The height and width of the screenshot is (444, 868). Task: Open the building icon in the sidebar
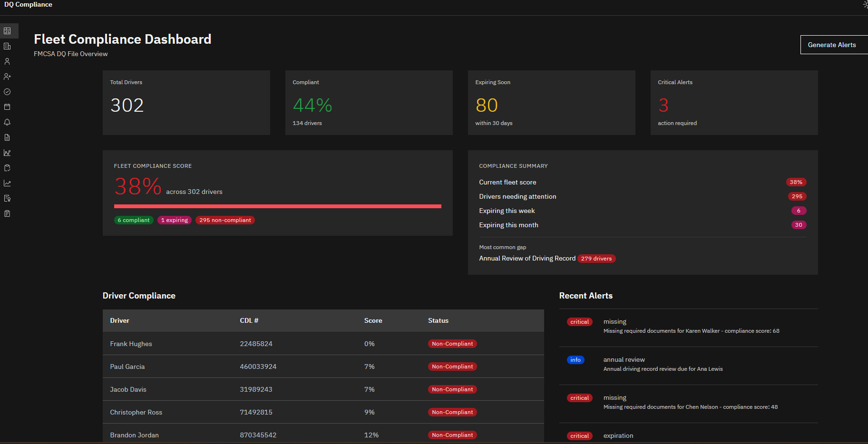[7, 46]
